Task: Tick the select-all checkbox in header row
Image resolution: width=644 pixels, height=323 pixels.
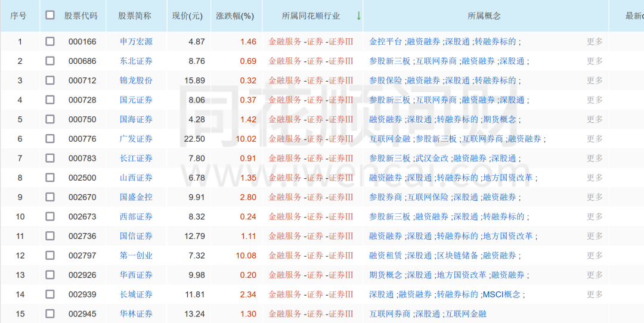Action: tap(49, 15)
